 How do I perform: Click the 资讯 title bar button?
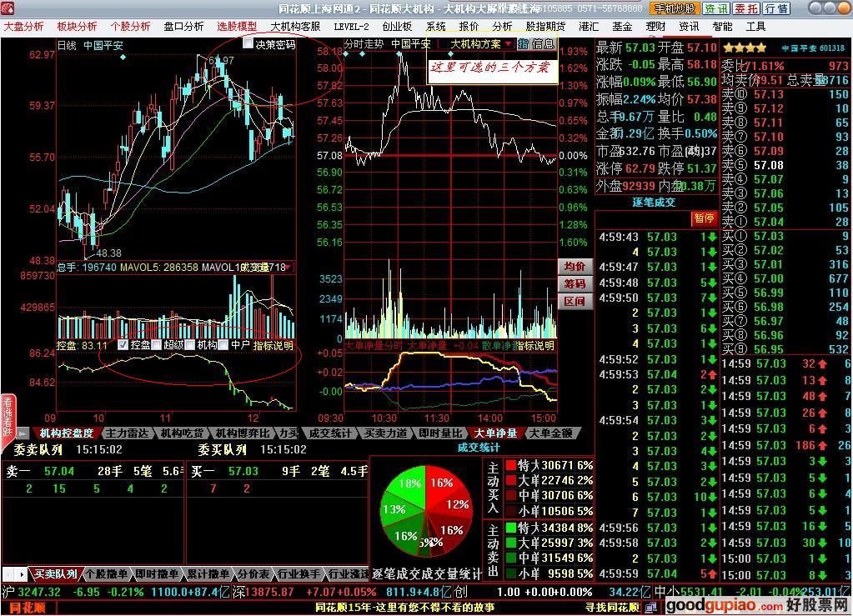pyautogui.click(x=716, y=8)
